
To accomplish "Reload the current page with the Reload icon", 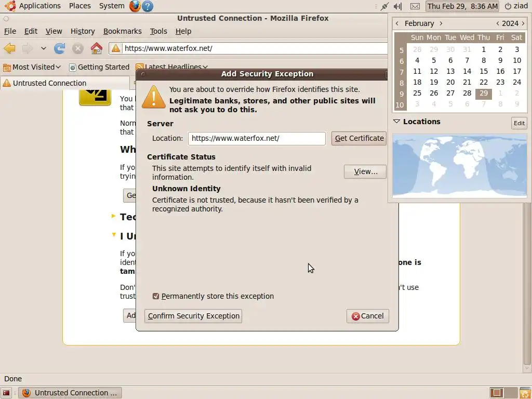I will (59, 48).
